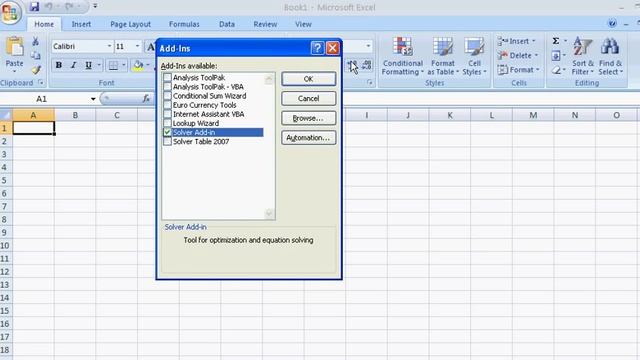Close the Add-Ins dialog
Viewport: 640px width, 360px height.
[333, 48]
